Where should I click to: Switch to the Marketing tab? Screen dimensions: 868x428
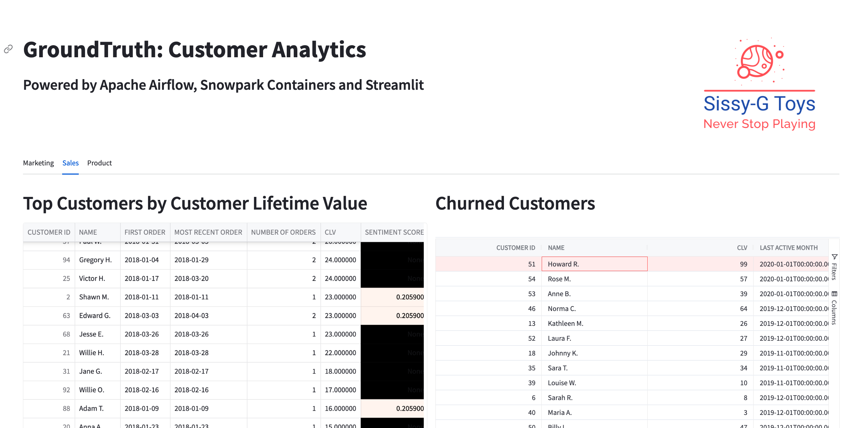38,163
